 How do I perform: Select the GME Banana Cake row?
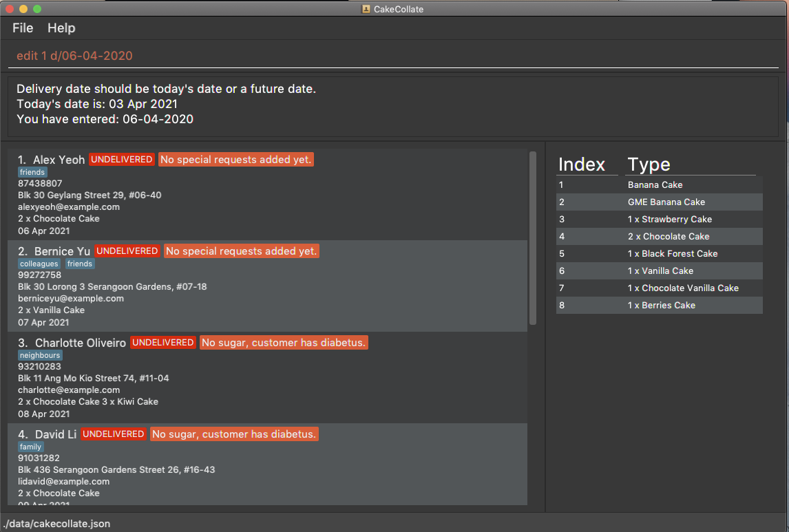pos(659,202)
